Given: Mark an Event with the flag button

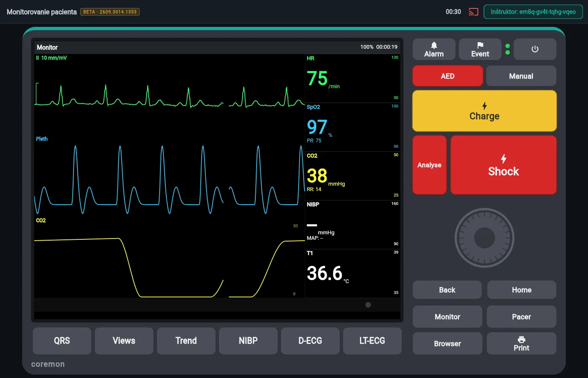Looking at the screenshot, I should [x=480, y=49].
